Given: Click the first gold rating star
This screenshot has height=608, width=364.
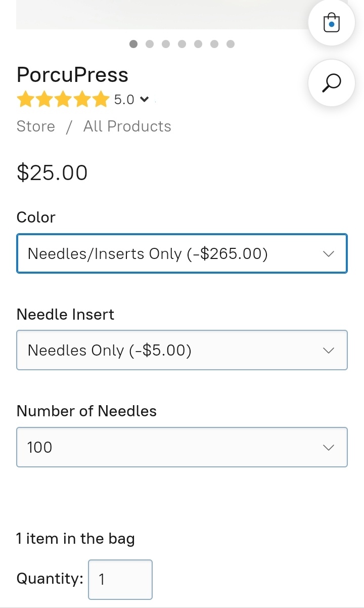Looking at the screenshot, I should (x=25, y=100).
